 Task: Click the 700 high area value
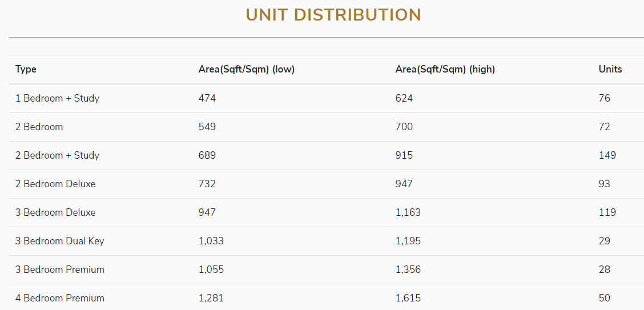[404, 127]
